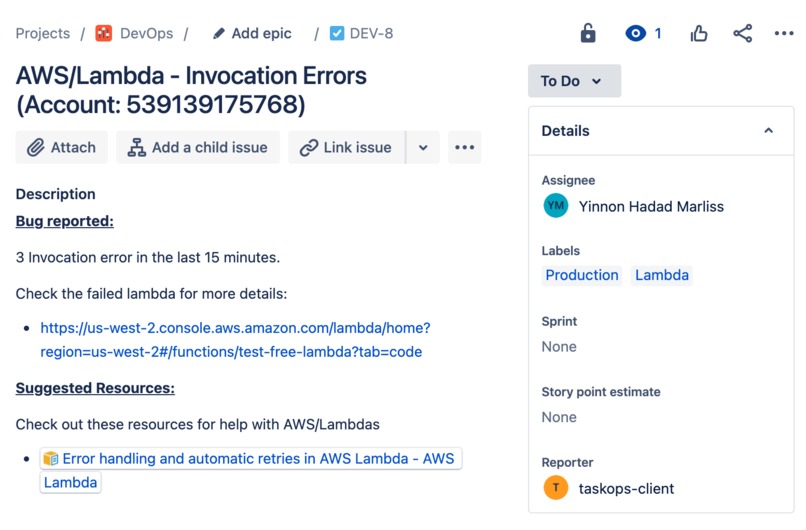Image resolution: width=806 pixels, height=530 pixels.
Task: Click the Bug reported heading text
Action: coord(65,221)
